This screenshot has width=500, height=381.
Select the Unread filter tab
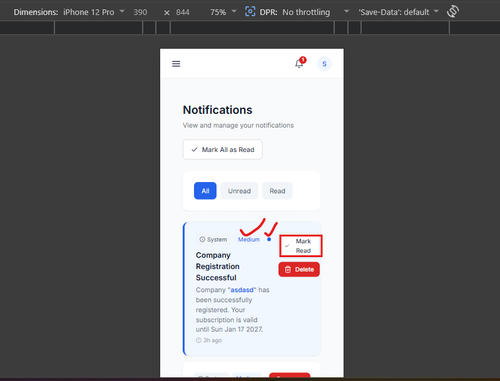(x=239, y=191)
